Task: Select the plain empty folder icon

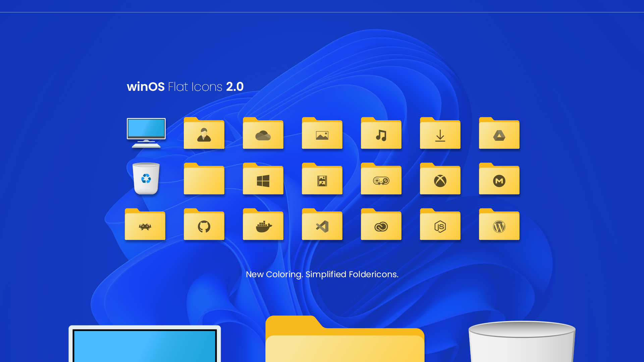Action: (x=204, y=179)
